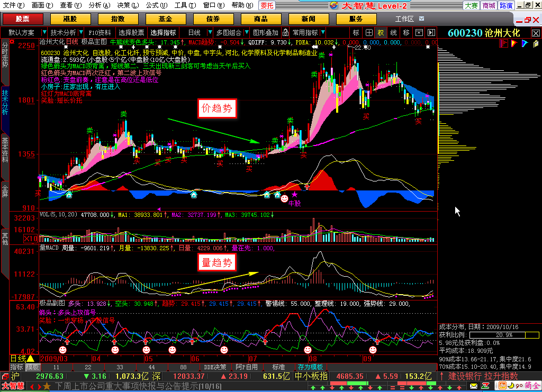Screen dimensions: 542x392
Task: Toggle the crosshair cursor icon
Action: (369, 32)
